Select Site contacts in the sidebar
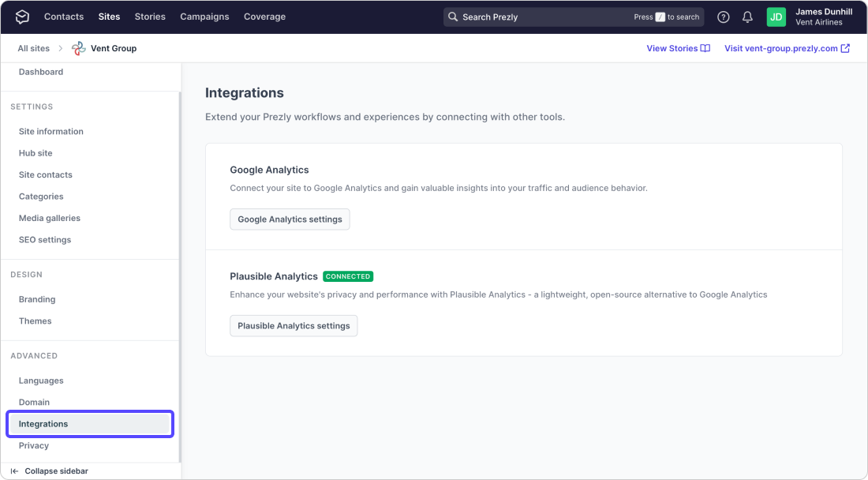Screen dimensions: 868x480 pyautogui.click(x=46, y=174)
